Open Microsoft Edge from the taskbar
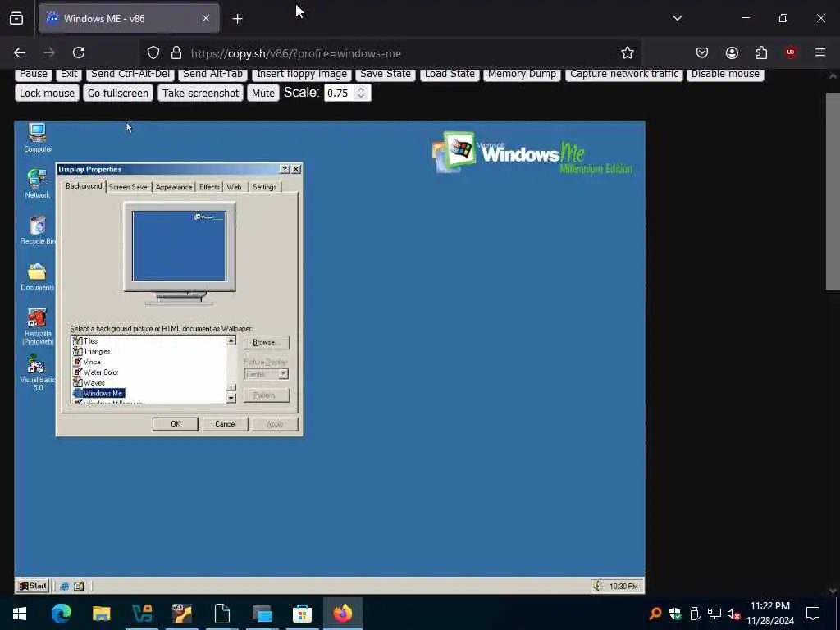 [61, 614]
